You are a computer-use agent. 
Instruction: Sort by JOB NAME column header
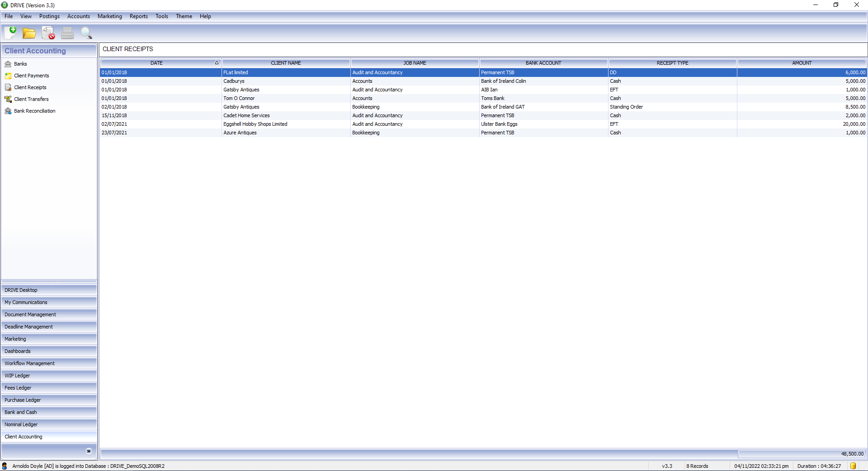point(415,63)
